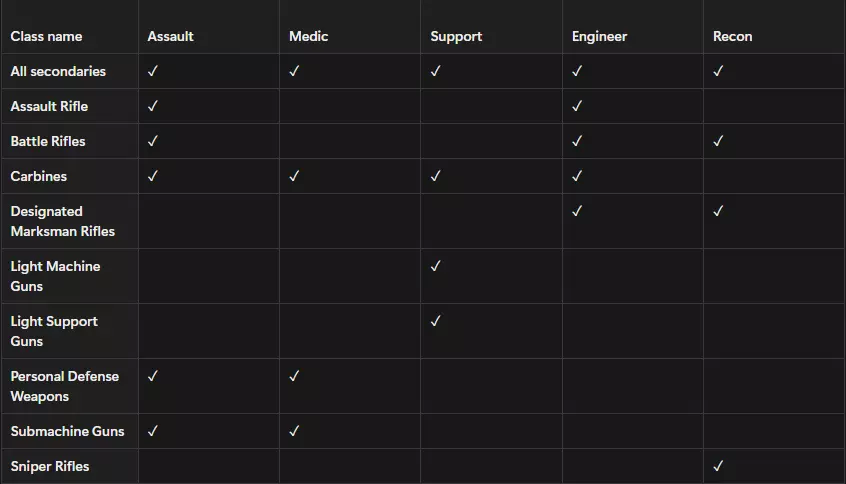Image resolution: width=846 pixels, height=484 pixels.
Task: Click Personal Defense Weapons checkmark under Assault
Action: (x=153, y=376)
